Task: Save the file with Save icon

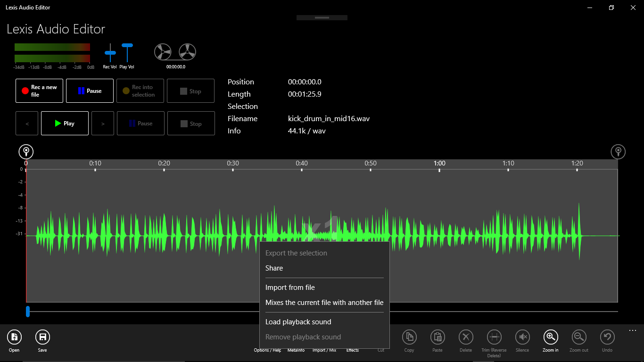Action: (x=42, y=337)
